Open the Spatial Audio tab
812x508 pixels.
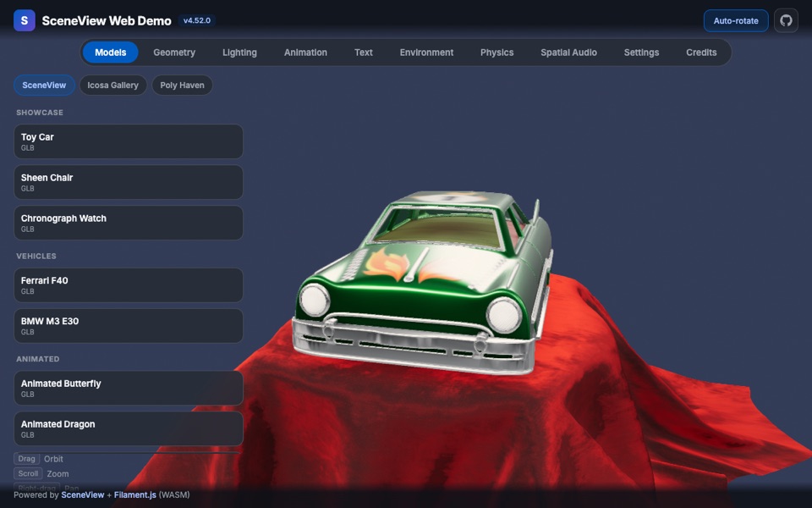(568, 52)
